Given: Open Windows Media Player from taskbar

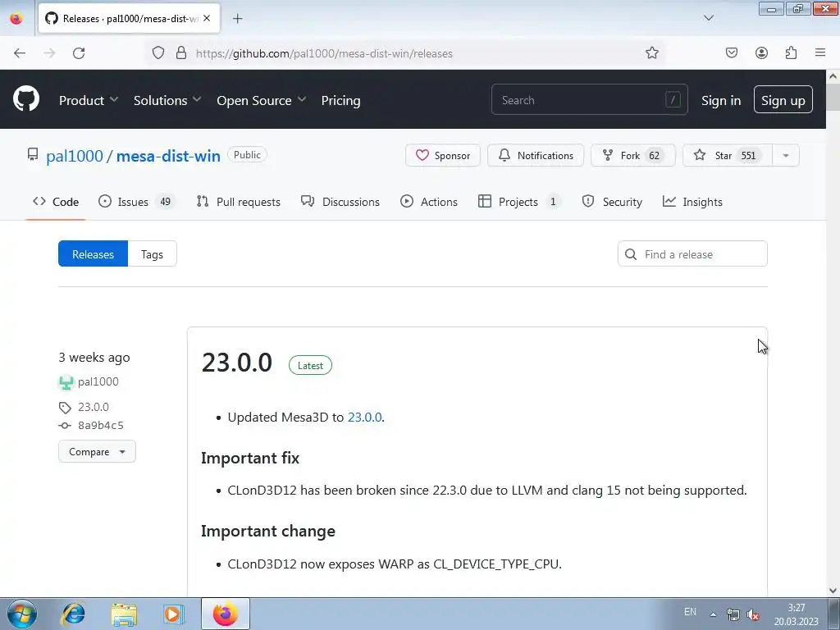Looking at the screenshot, I should click(x=173, y=614).
